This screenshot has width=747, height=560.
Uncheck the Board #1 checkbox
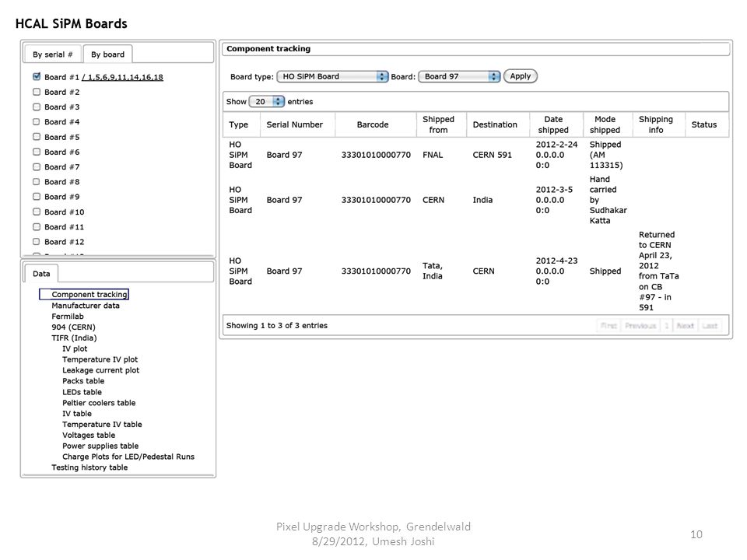(37, 77)
